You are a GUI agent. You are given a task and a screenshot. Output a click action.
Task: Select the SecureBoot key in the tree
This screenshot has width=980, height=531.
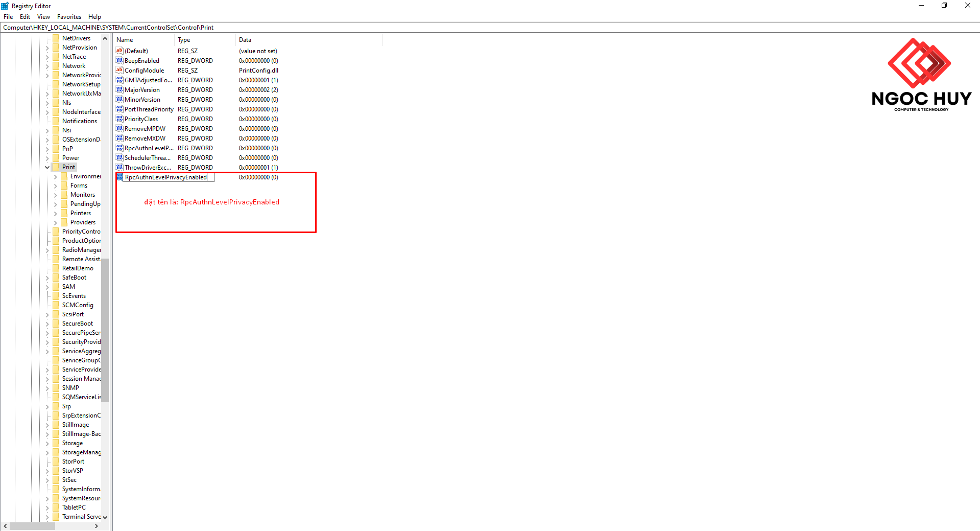pos(78,324)
